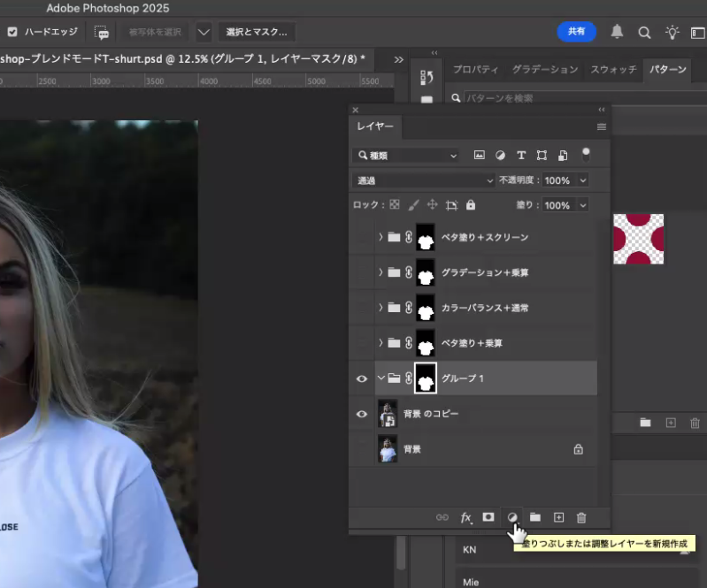The image size is (707, 588).
Task: Hide the グループ 1 layer group
Action: point(362,378)
